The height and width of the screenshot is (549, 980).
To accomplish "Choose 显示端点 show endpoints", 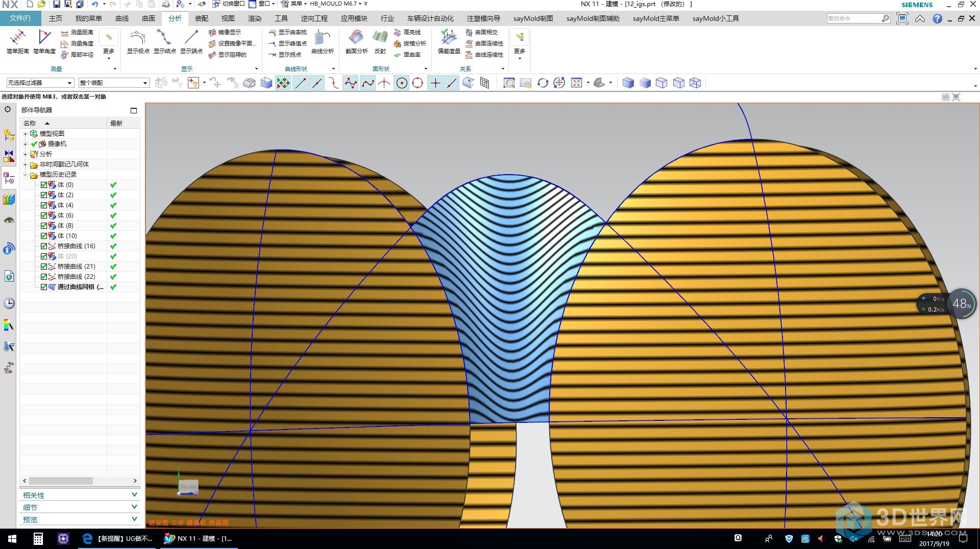I will point(191,41).
